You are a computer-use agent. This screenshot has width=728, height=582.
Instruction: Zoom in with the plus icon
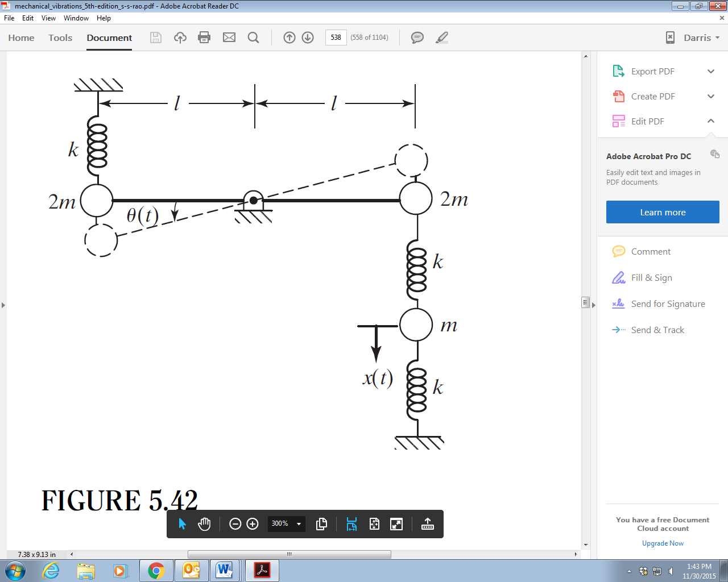pos(251,524)
